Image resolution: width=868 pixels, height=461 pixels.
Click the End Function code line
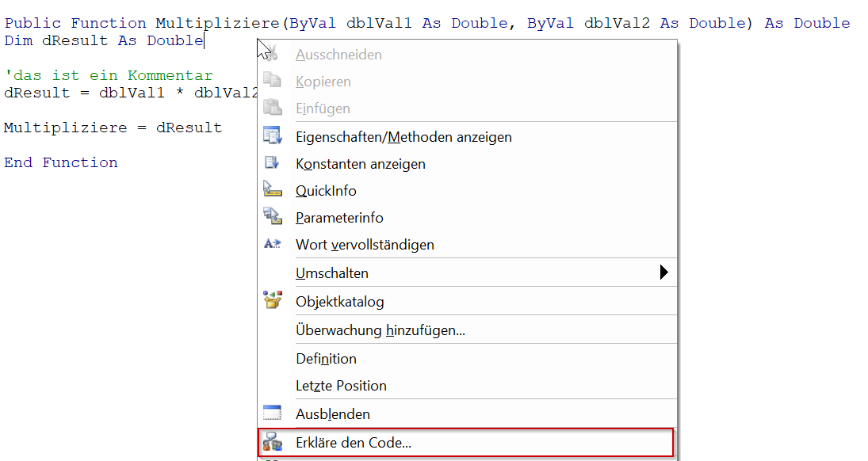coord(61,162)
